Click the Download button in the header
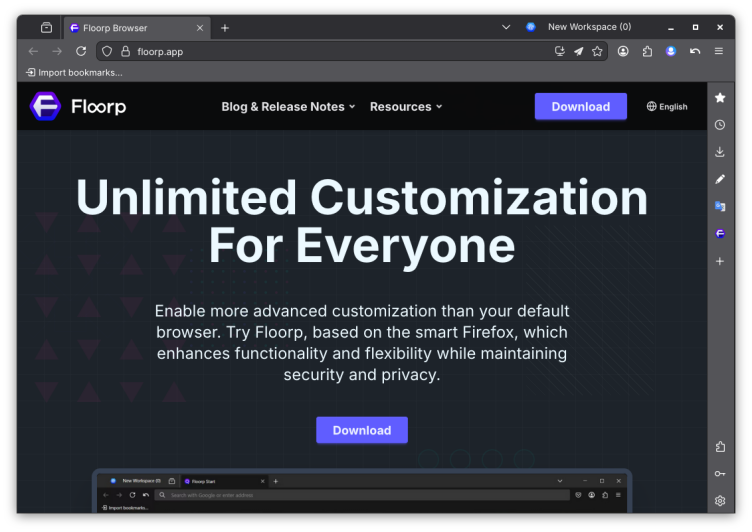The height and width of the screenshot is (532, 752). tap(580, 106)
